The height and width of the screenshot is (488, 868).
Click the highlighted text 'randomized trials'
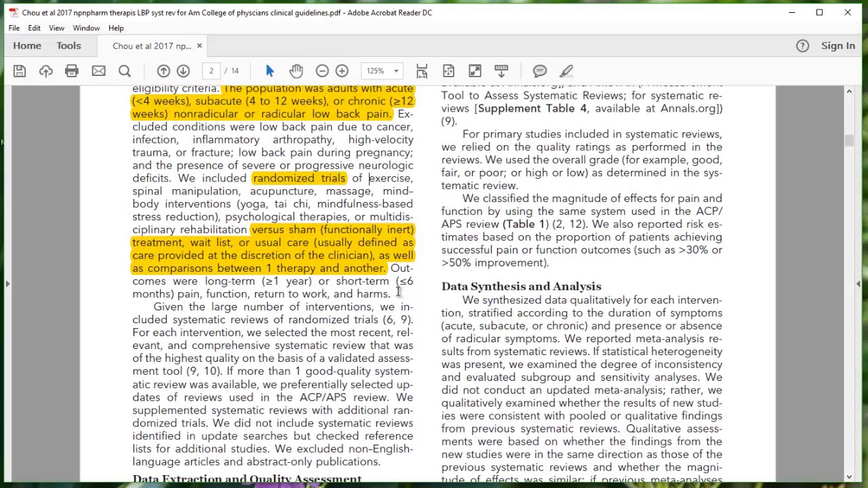[299, 178]
